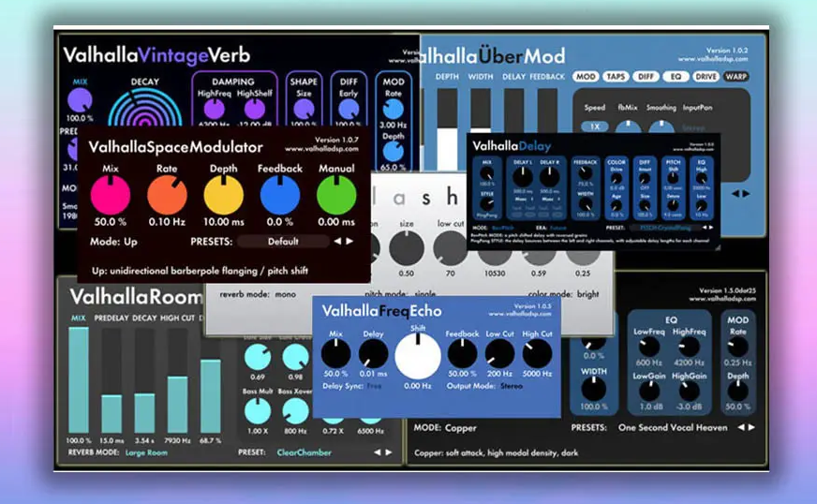Click the HighShelf damping knob in VintageVerb
The height and width of the screenshot is (504, 817).
pos(254,110)
